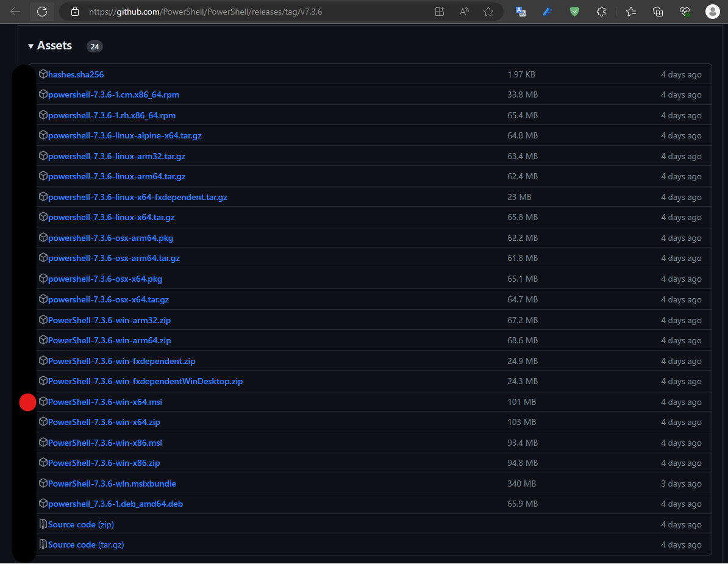Image resolution: width=728 pixels, height=564 pixels.
Task: Add this page to favorites star
Action: pyautogui.click(x=488, y=12)
